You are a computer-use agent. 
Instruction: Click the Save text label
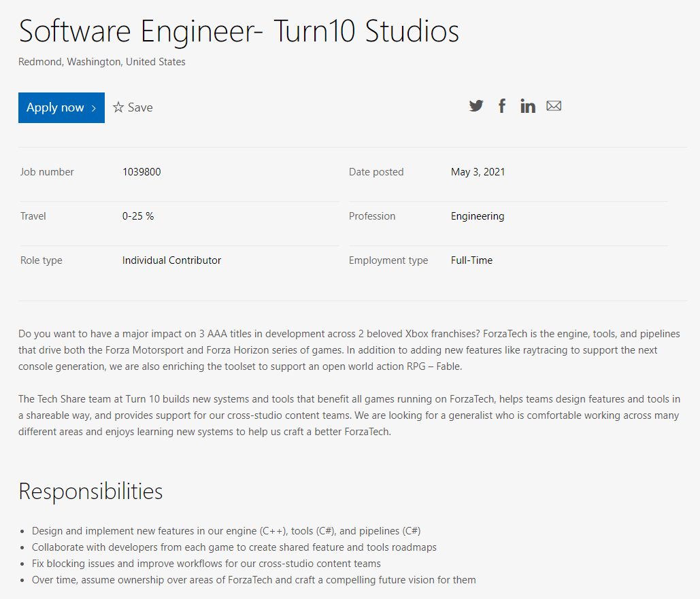coord(140,107)
